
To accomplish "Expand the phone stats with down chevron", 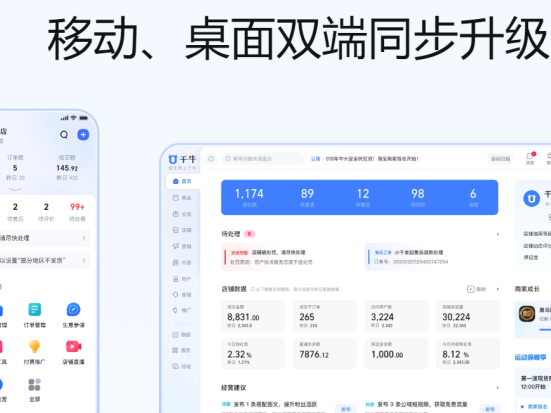I will point(15,189).
